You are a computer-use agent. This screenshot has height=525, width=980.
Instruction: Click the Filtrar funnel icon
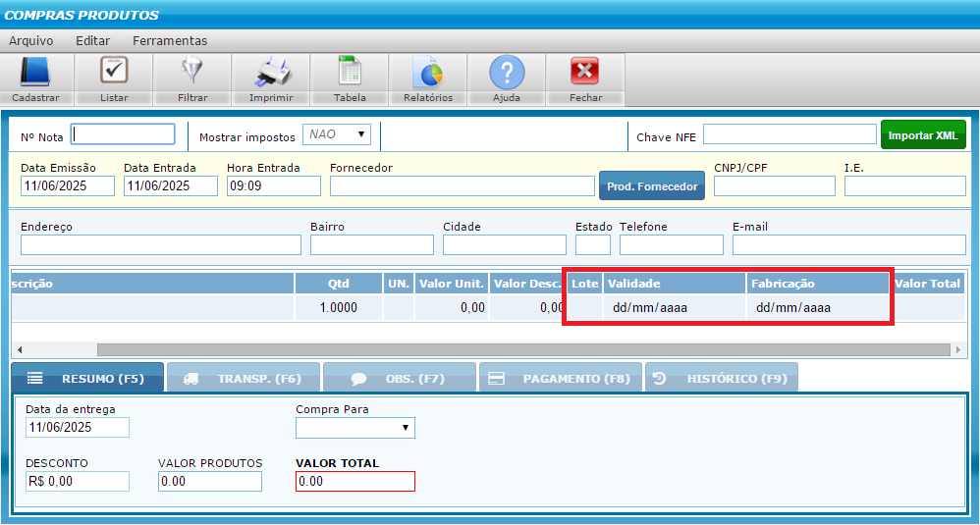192,73
